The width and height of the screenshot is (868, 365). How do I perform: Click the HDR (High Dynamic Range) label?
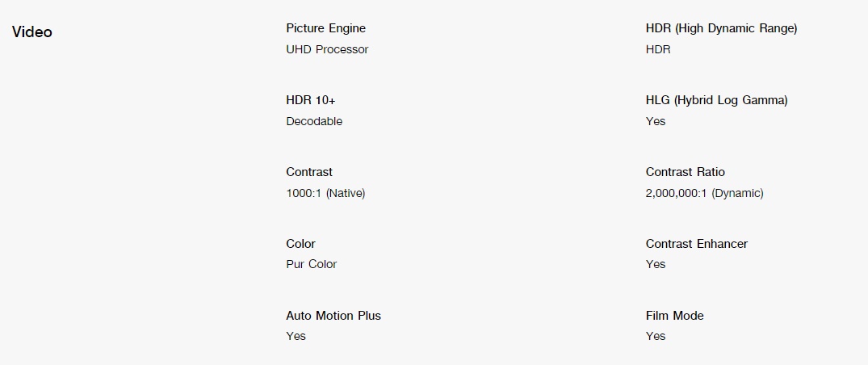[x=721, y=28]
